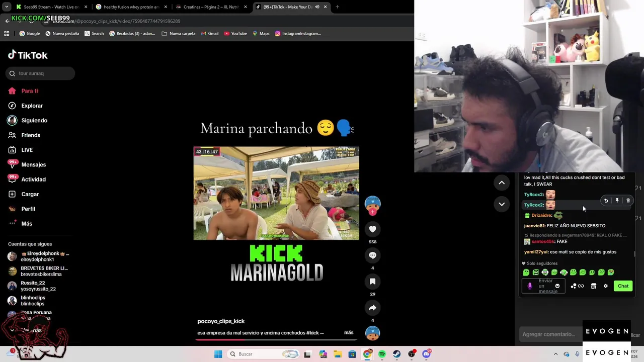
Task: Open Spotify from the taskbar
Action: pos(382,354)
